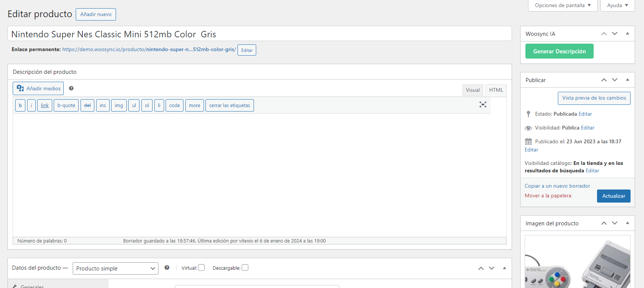Viewport: 644px width, 288px height.
Task: Click inside the description text area
Action: 260,175
